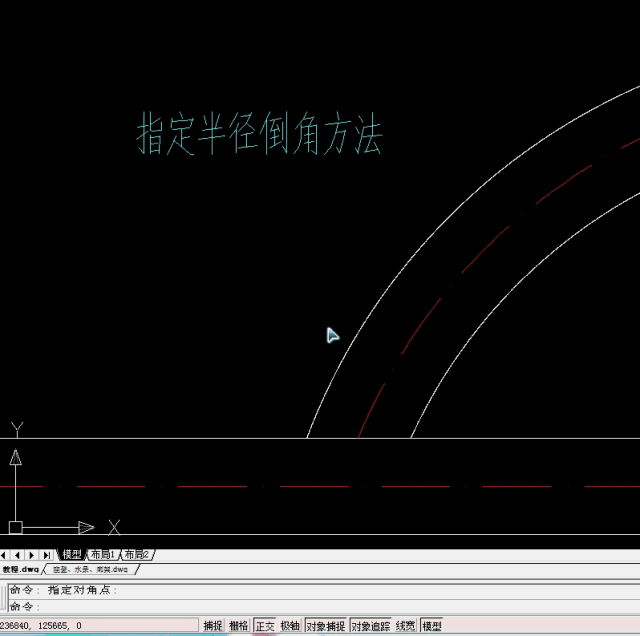Viewport: 640px width, 636px height.
Task: Select the cyan text 指定半径倒角方法
Action: coord(259,133)
